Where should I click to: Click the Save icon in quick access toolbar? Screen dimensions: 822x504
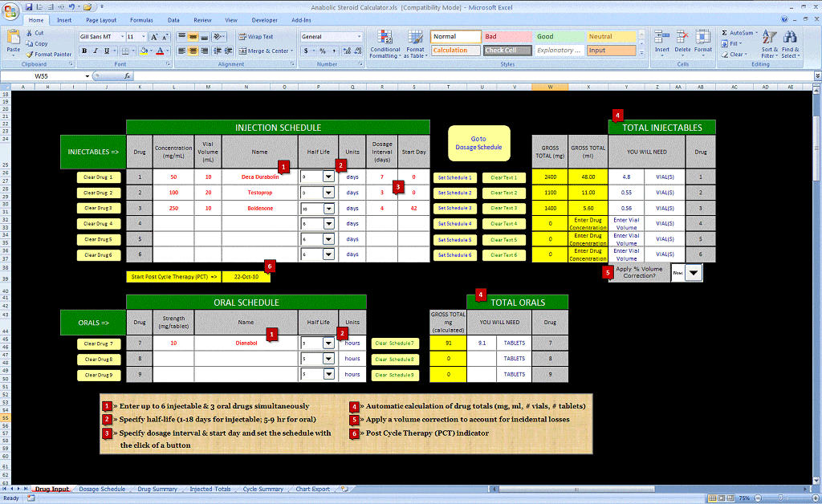(29, 6)
